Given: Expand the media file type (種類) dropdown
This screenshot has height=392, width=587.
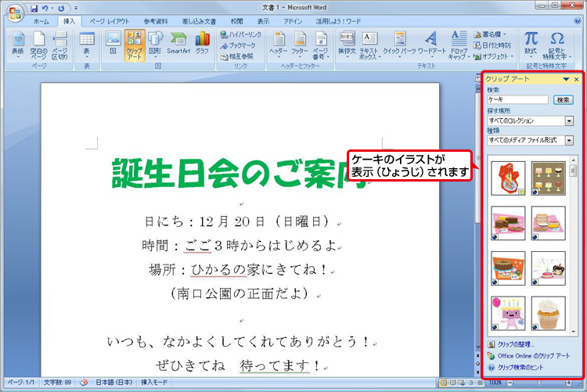Looking at the screenshot, I should [x=569, y=140].
